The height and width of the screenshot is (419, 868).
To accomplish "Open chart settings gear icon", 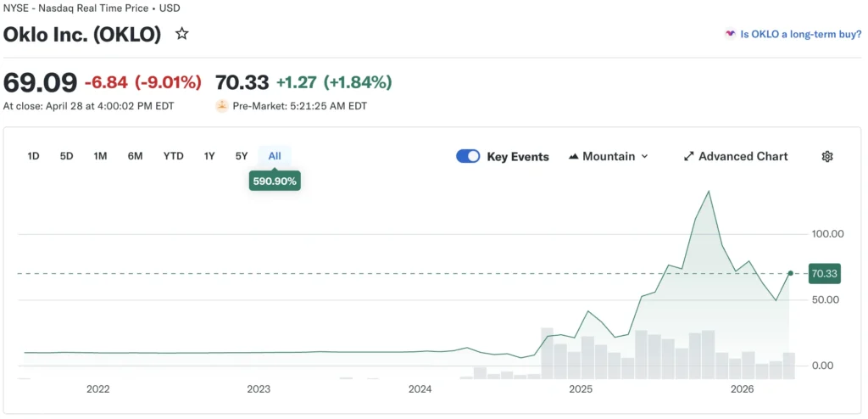I will coord(827,156).
